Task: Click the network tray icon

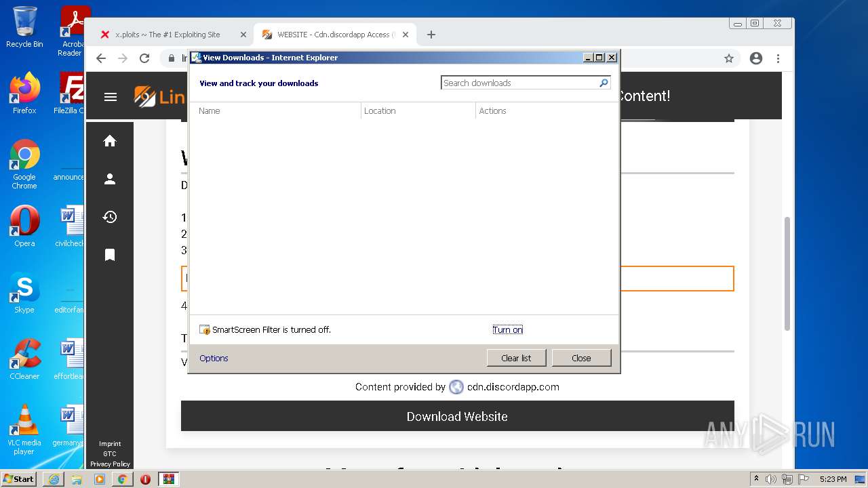Action: pyautogui.click(x=787, y=479)
